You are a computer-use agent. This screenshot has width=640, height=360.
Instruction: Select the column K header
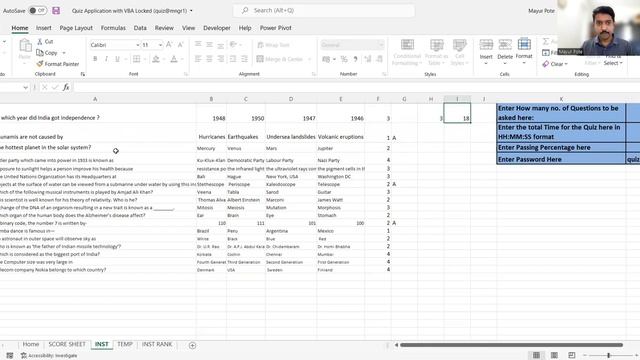click(x=561, y=99)
